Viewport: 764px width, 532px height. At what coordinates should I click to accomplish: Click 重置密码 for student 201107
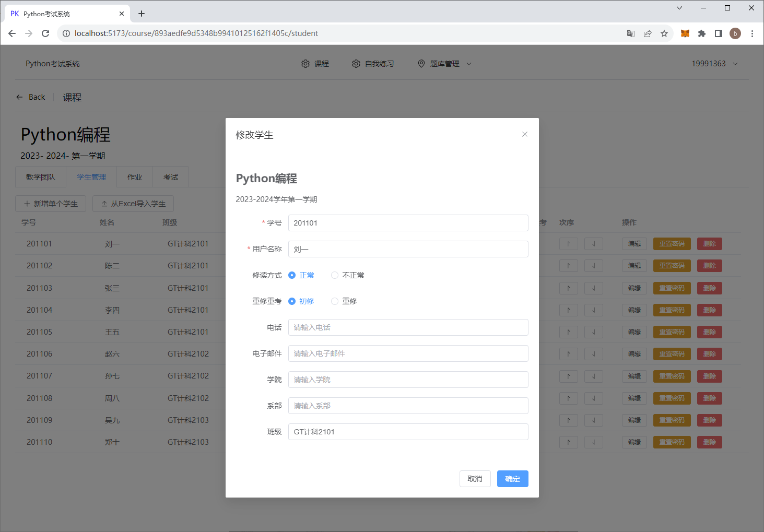(x=672, y=376)
